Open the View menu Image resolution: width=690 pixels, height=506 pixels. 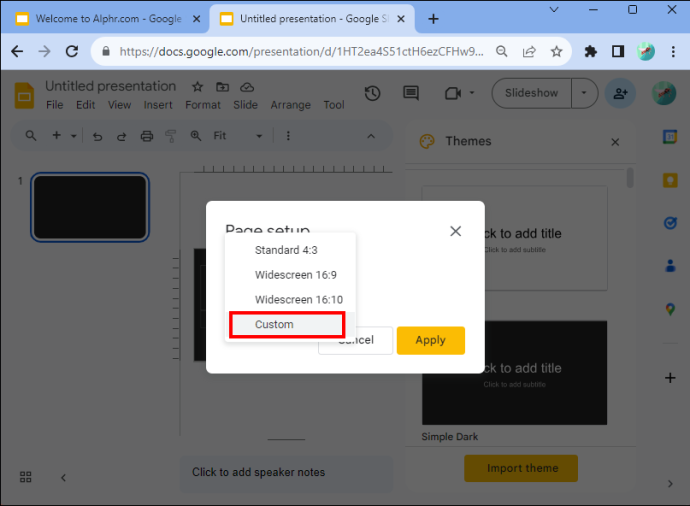(119, 105)
